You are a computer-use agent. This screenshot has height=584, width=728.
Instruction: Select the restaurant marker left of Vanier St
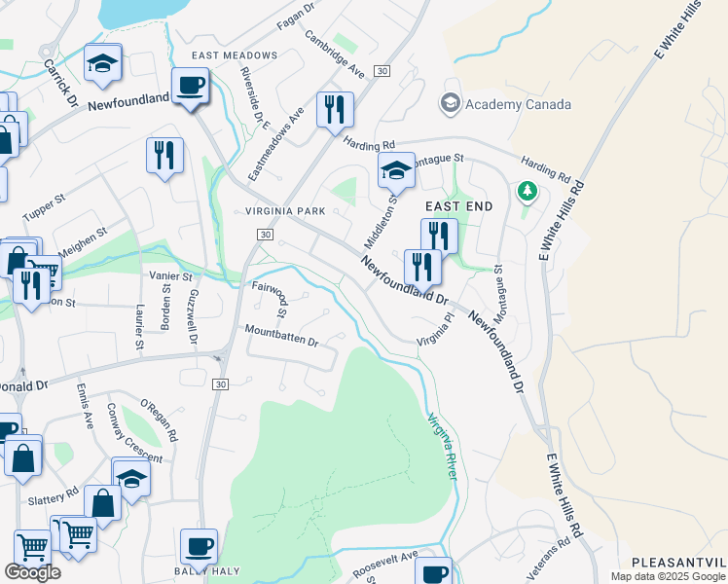pyautogui.click(x=31, y=288)
